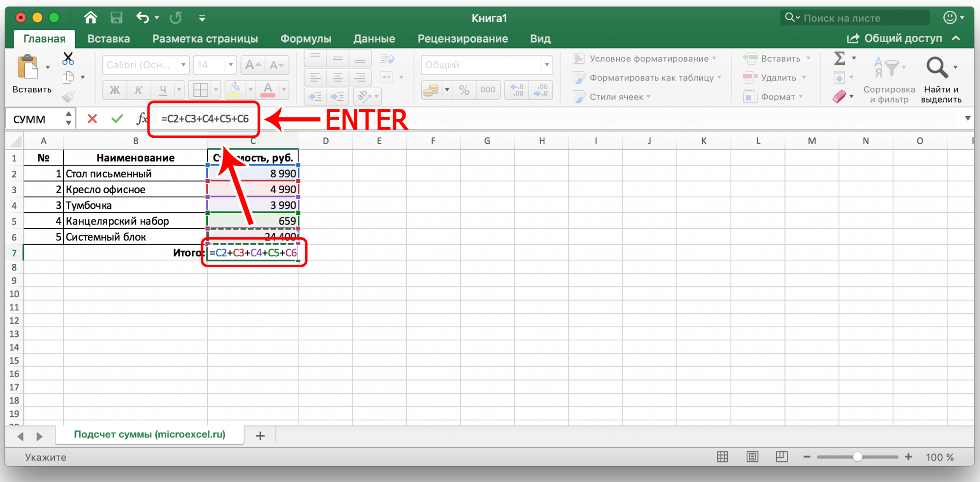Viewport: 980px width, 482px height.
Task: Open cell borders tool
Action: coord(200,90)
